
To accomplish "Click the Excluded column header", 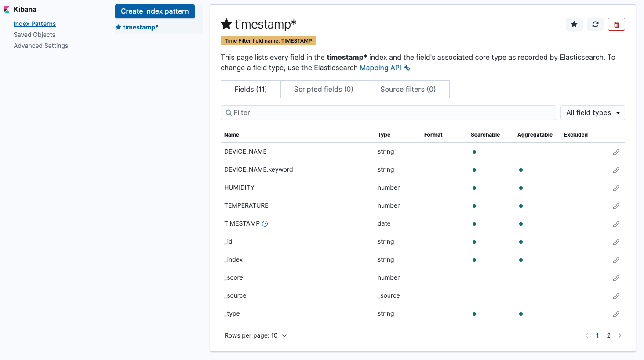I will click(x=576, y=135).
